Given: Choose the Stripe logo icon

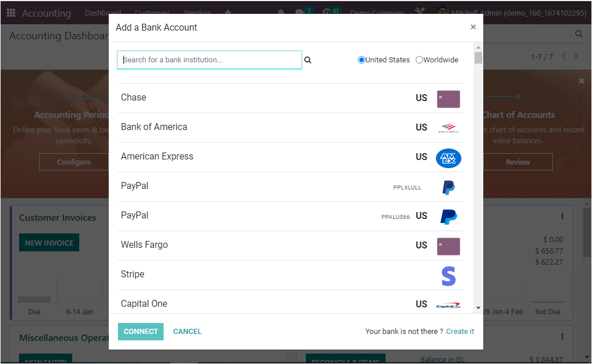Looking at the screenshot, I should click(x=449, y=276).
